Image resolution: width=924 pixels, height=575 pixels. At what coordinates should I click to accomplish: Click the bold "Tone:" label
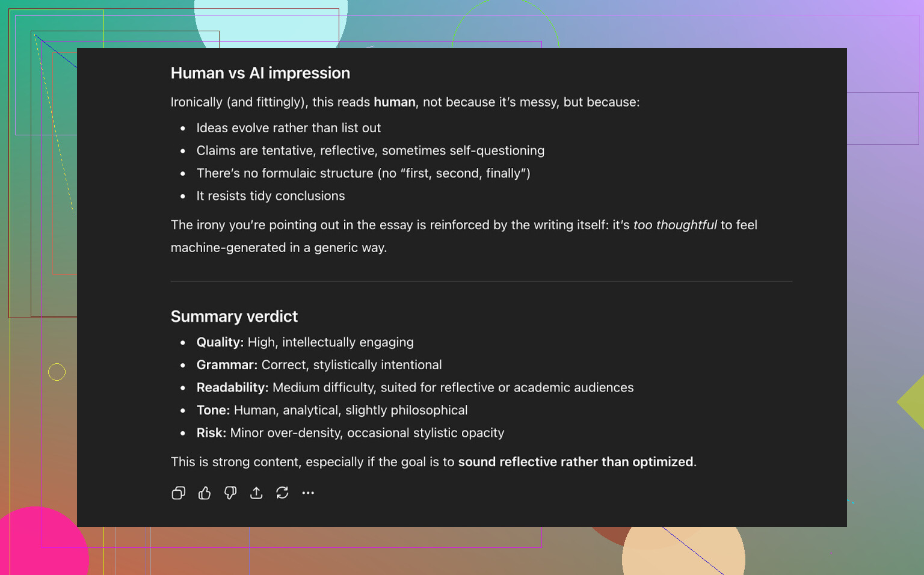pos(213,410)
